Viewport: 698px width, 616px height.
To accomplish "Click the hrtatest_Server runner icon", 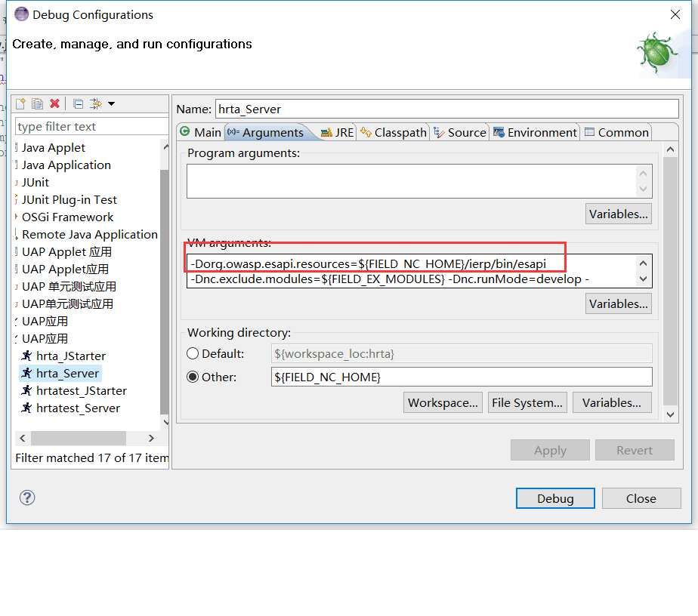I will pos(26,408).
